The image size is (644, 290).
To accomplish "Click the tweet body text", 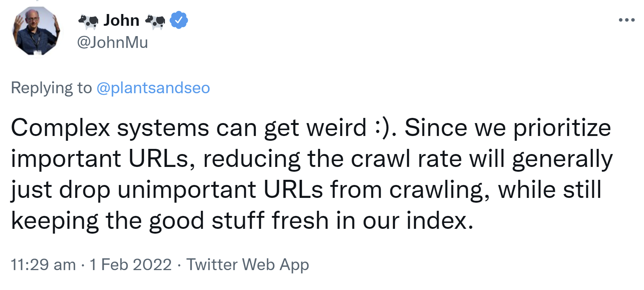I will [x=295, y=173].
